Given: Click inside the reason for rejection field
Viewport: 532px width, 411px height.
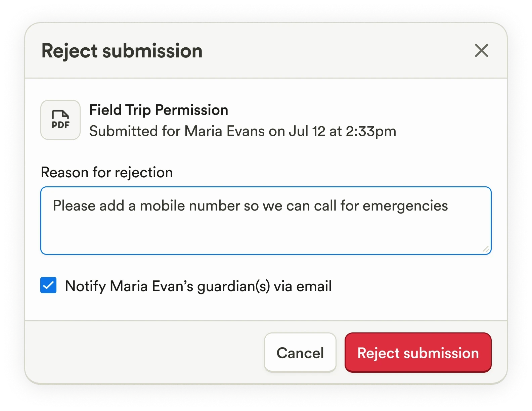Looking at the screenshot, I should pyautogui.click(x=265, y=220).
